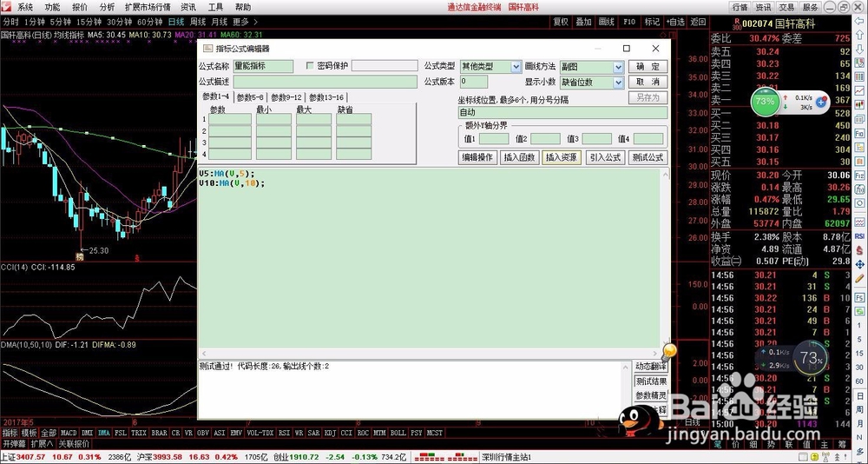Expand the 更多 period menu

(x=244, y=23)
